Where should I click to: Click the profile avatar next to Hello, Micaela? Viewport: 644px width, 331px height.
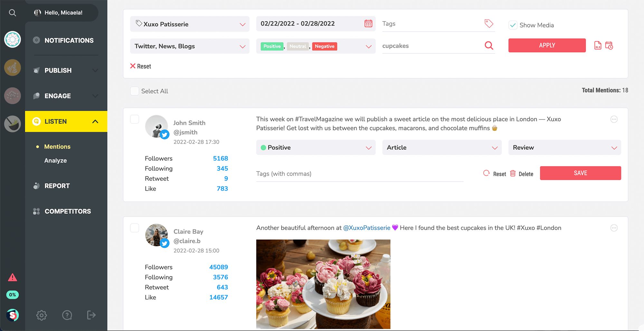tap(37, 13)
